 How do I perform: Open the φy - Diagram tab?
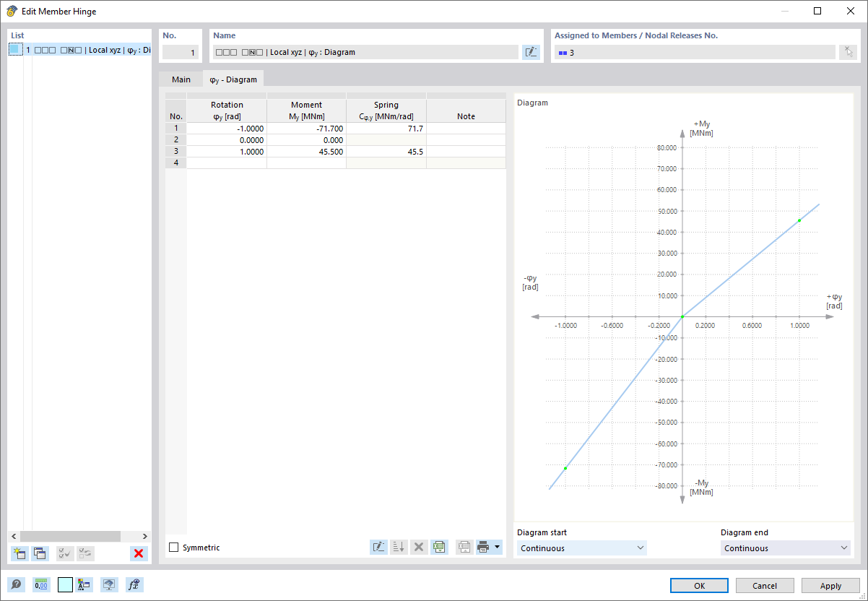click(233, 79)
